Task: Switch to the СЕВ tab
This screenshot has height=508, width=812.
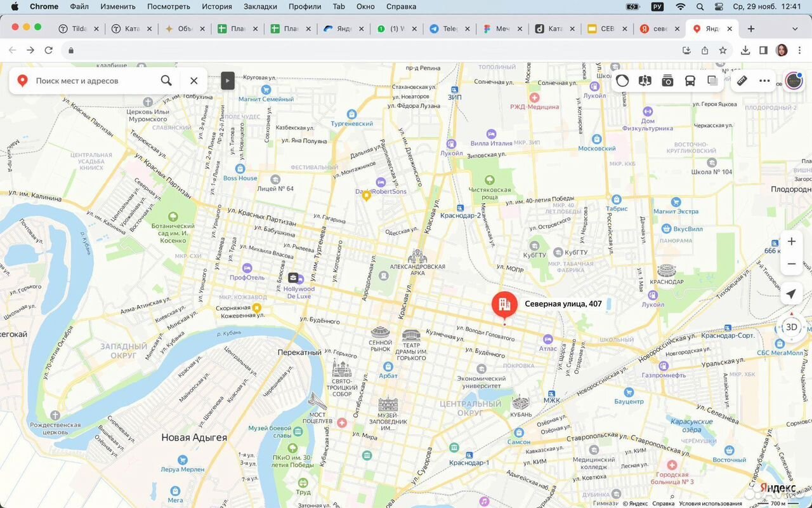Action: point(608,29)
